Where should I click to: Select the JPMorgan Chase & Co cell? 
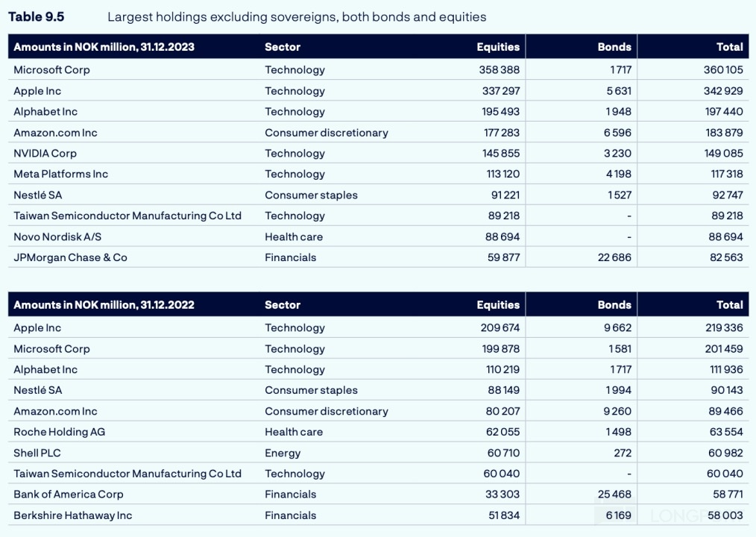tap(70, 258)
